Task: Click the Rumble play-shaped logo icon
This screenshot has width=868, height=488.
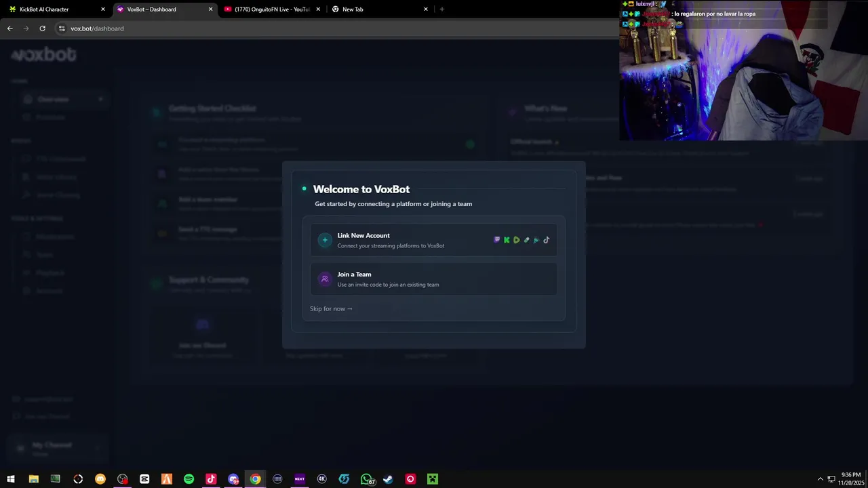Action: click(517, 240)
